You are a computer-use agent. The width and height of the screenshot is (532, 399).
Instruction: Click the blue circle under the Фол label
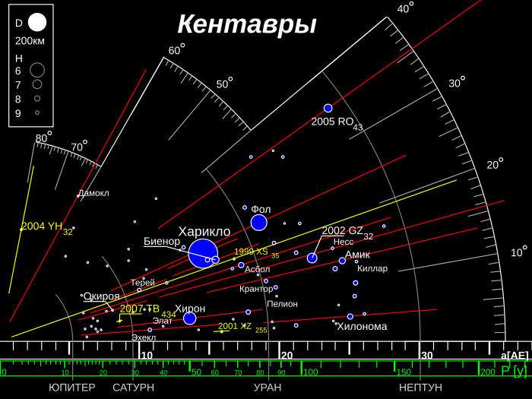[259, 223]
